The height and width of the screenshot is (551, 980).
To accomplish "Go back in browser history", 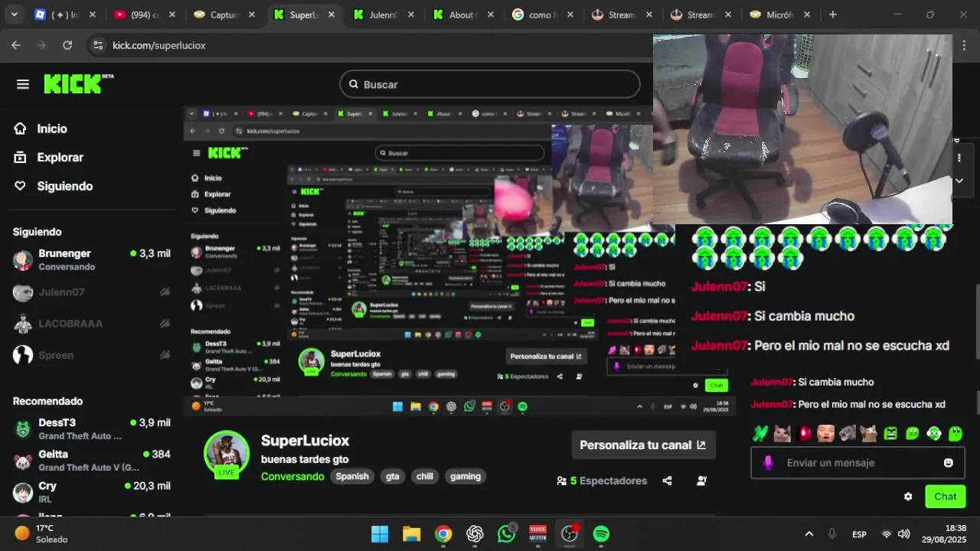I will click(16, 45).
